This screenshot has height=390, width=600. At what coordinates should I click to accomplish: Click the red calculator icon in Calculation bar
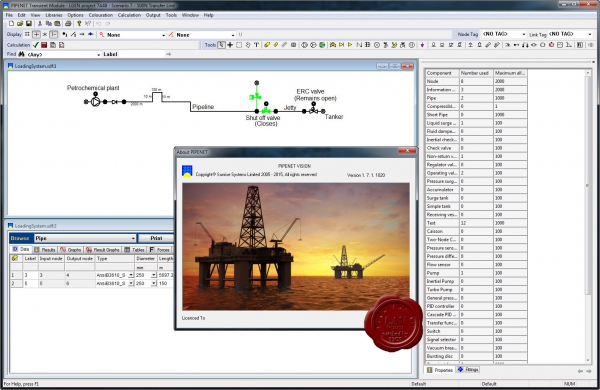click(44, 45)
